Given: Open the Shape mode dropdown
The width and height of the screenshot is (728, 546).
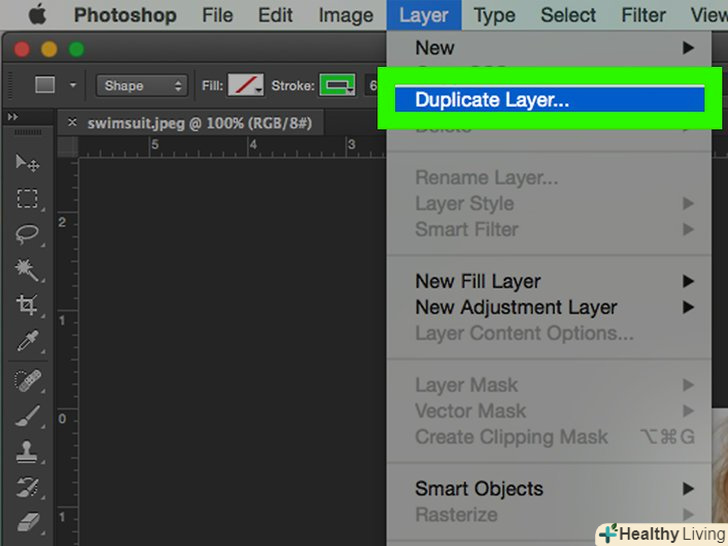Looking at the screenshot, I should click(x=142, y=85).
